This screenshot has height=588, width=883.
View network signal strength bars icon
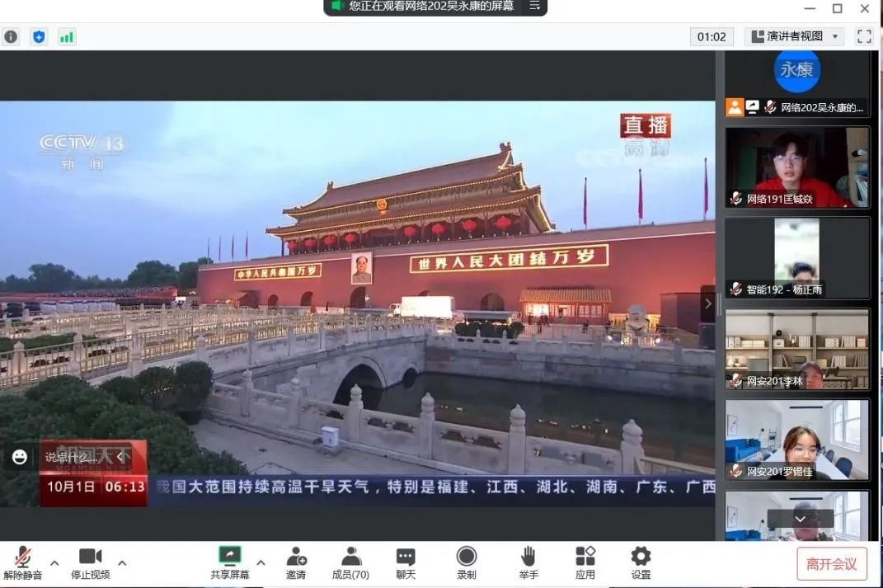coord(67,37)
